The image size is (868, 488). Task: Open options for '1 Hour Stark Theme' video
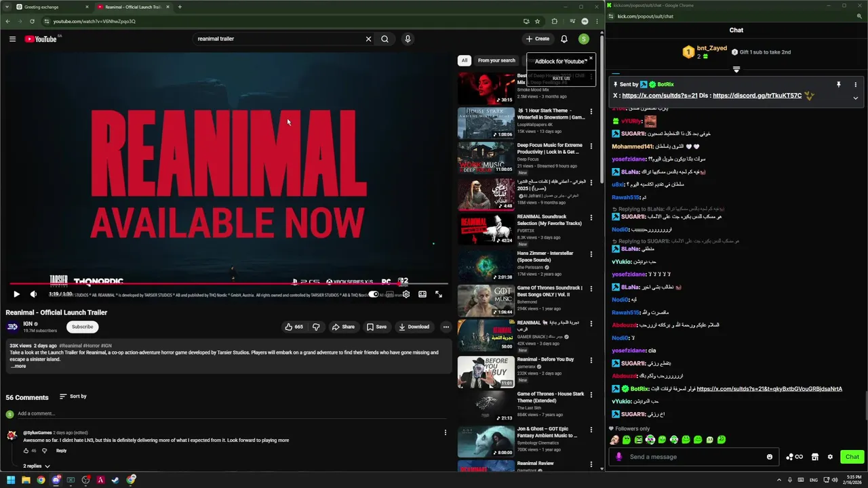click(591, 111)
